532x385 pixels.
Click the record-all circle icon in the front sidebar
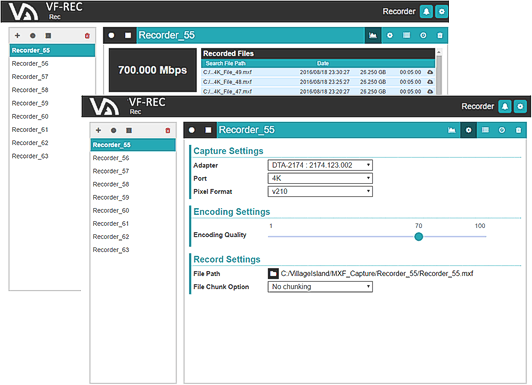tap(113, 130)
